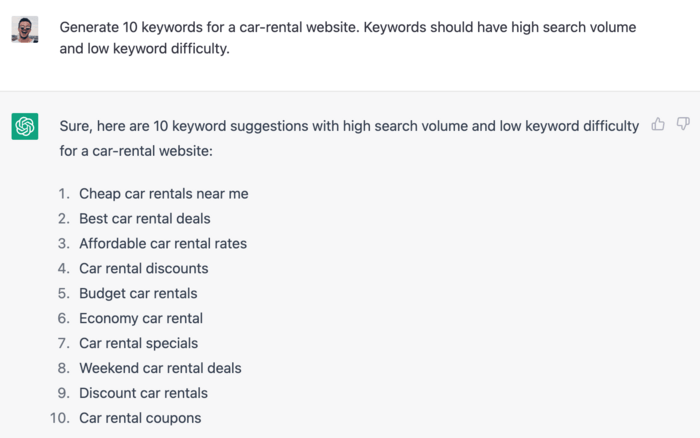Select "Affordable car rental rates" in the list

click(163, 243)
